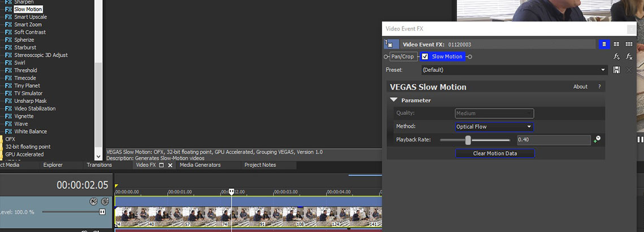
Task: Click the track Level slider handle
Action: 102,212
